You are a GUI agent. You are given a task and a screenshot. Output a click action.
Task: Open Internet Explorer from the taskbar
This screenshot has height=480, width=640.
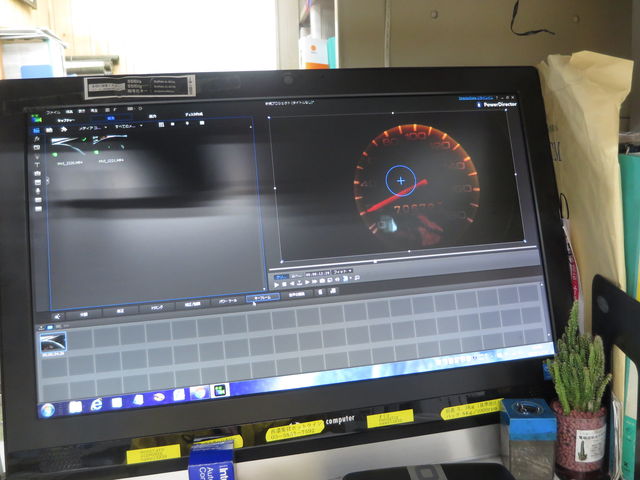(96, 404)
